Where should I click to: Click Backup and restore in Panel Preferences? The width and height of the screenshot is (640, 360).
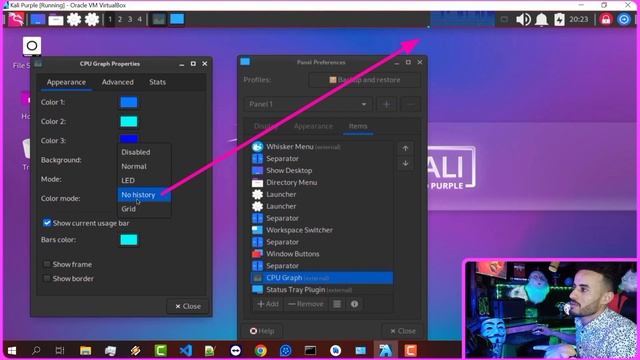click(x=364, y=80)
